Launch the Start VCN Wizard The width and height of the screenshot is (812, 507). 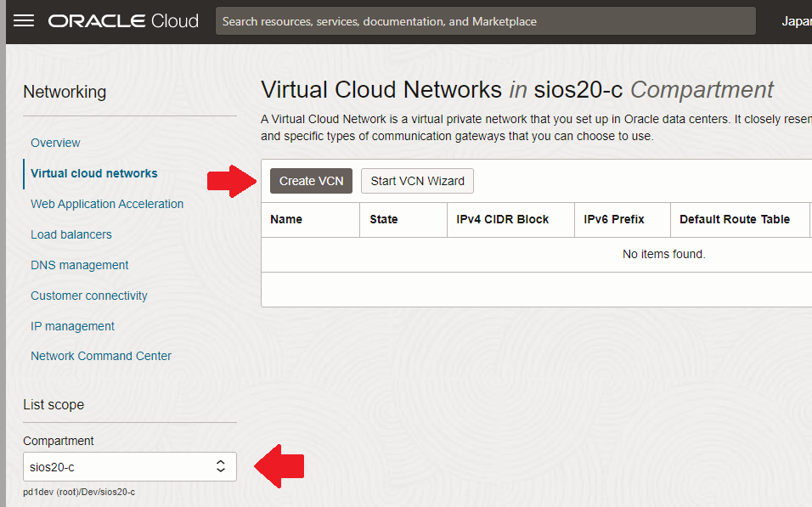pos(417,181)
